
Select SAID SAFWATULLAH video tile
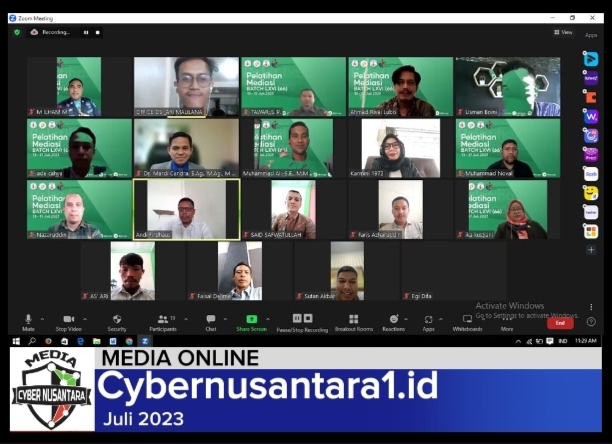click(x=294, y=209)
